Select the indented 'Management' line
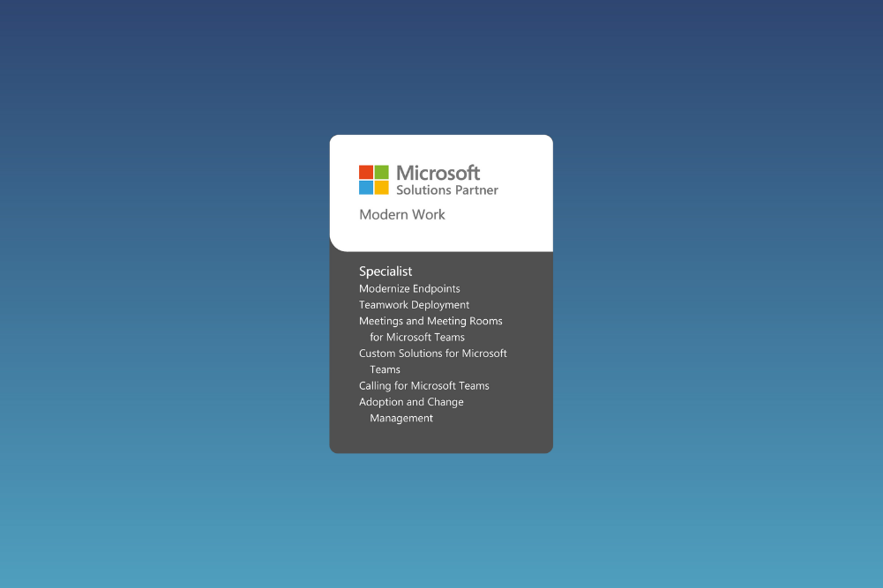Screen dimensions: 883x588 point(401,419)
